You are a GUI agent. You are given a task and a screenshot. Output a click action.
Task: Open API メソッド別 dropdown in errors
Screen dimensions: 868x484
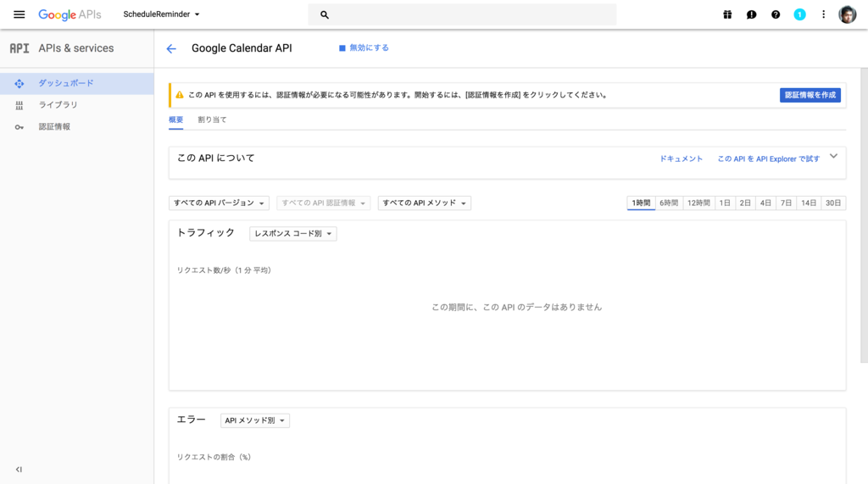254,421
